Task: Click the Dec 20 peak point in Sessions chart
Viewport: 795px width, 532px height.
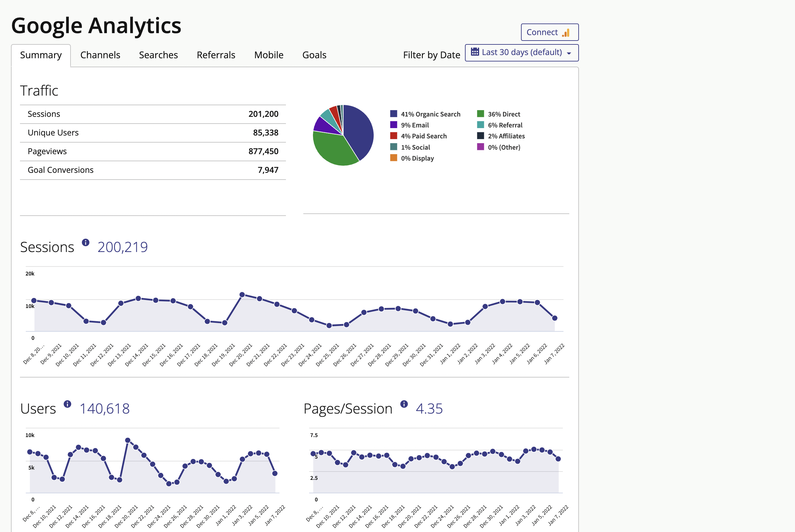Action: click(x=242, y=294)
